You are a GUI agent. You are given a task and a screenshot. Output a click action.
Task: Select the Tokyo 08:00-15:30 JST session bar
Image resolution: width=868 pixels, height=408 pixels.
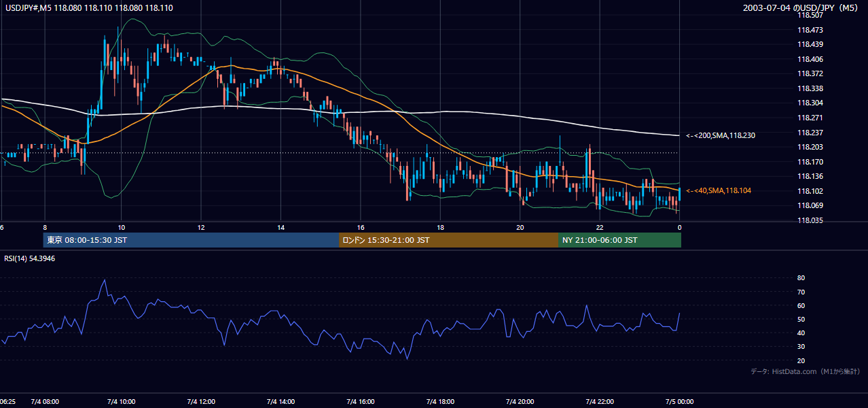[x=191, y=240]
